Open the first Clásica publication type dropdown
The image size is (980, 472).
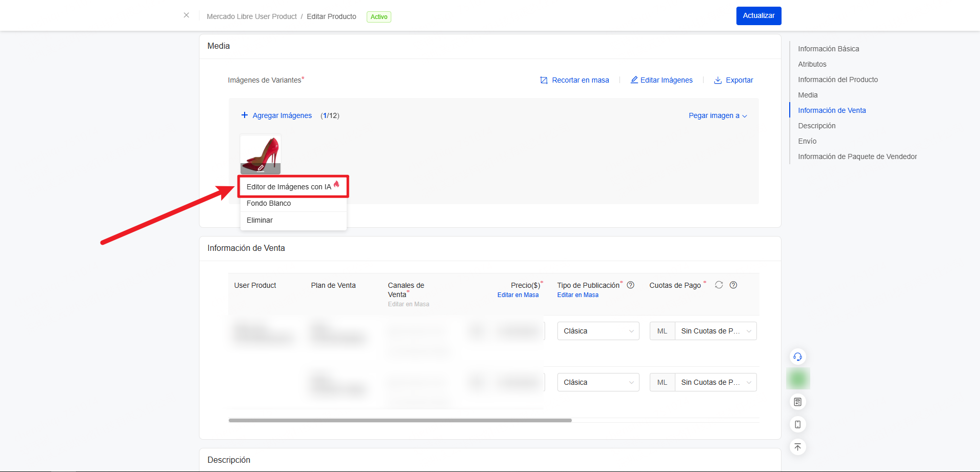(598, 331)
